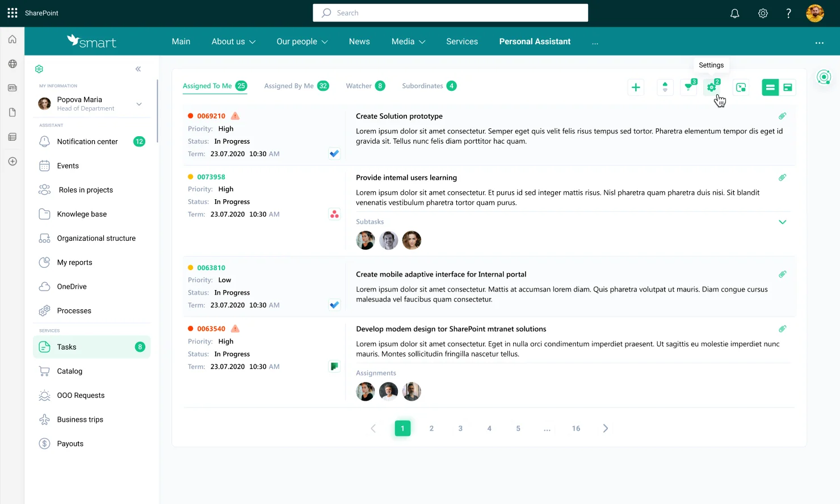Open task number 0063540
This screenshot has width=840, height=504.
tap(211, 329)
